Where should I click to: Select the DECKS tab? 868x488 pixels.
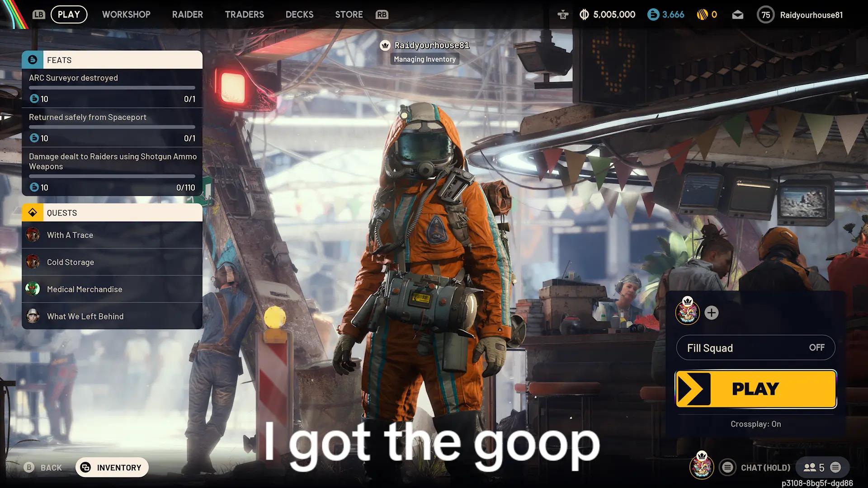tap(299, 14)
